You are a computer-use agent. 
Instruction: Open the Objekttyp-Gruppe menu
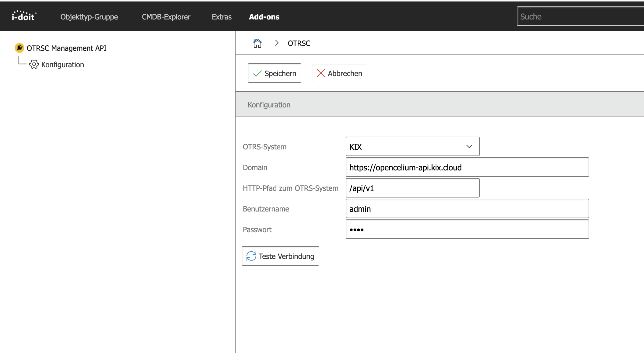[x=89, y=17]
